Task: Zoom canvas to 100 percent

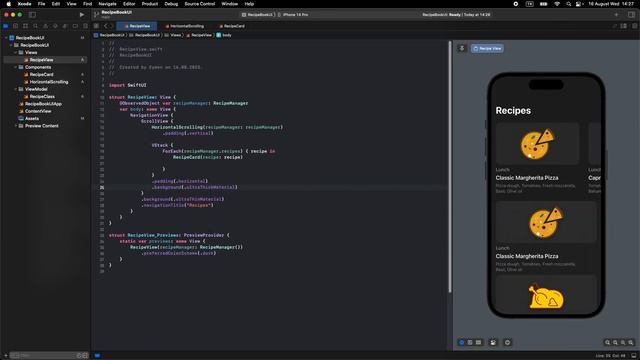Action: 615,342
